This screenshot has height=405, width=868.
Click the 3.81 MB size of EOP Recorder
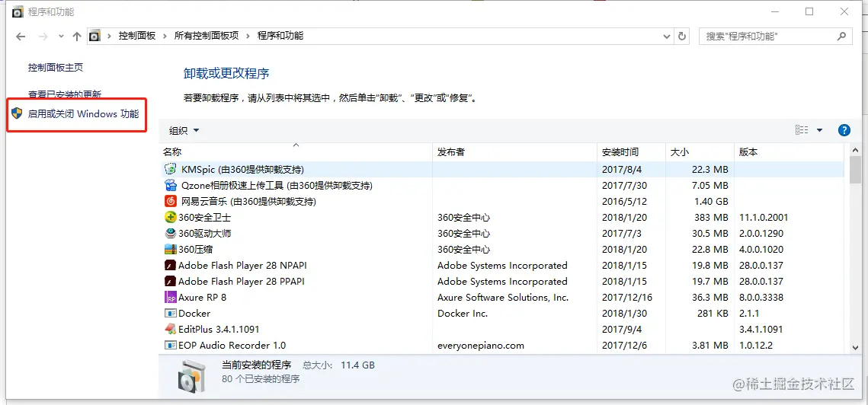[710, 346]
